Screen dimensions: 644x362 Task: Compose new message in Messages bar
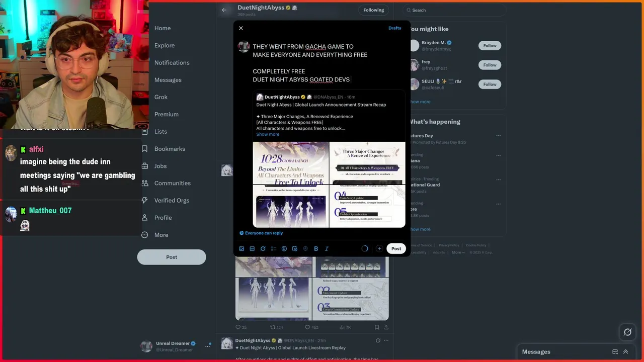[615, 352]
